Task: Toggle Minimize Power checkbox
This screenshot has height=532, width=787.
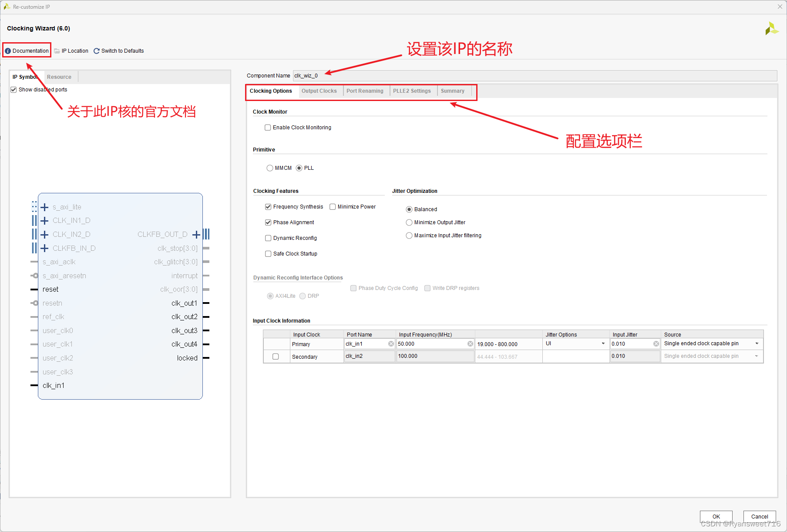Action: (333, 207)
